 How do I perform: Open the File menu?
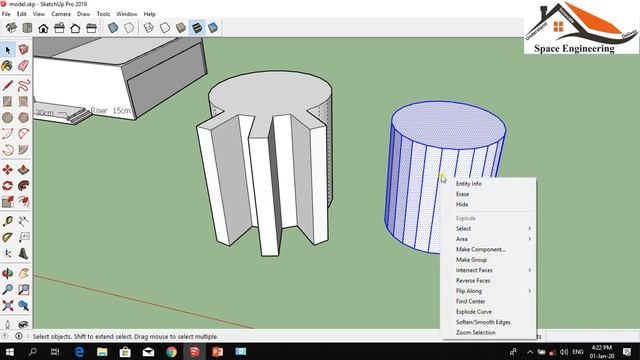click(x=6, y=14)
